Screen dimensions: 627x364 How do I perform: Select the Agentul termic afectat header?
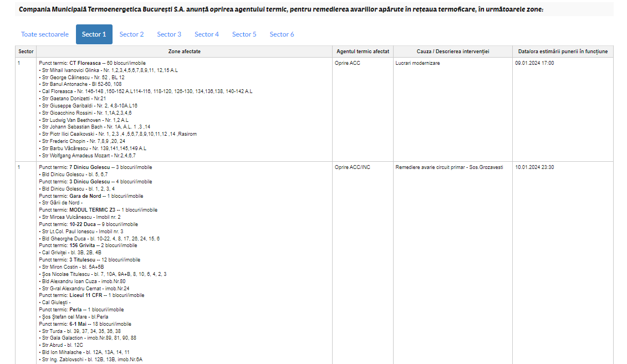(363, 52)
